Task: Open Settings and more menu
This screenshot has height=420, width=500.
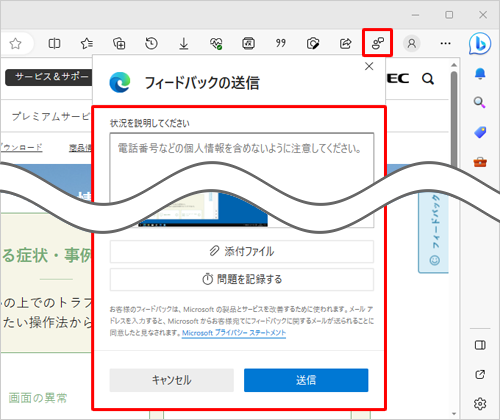Action: pyautogui.click(x=445, y=44)
